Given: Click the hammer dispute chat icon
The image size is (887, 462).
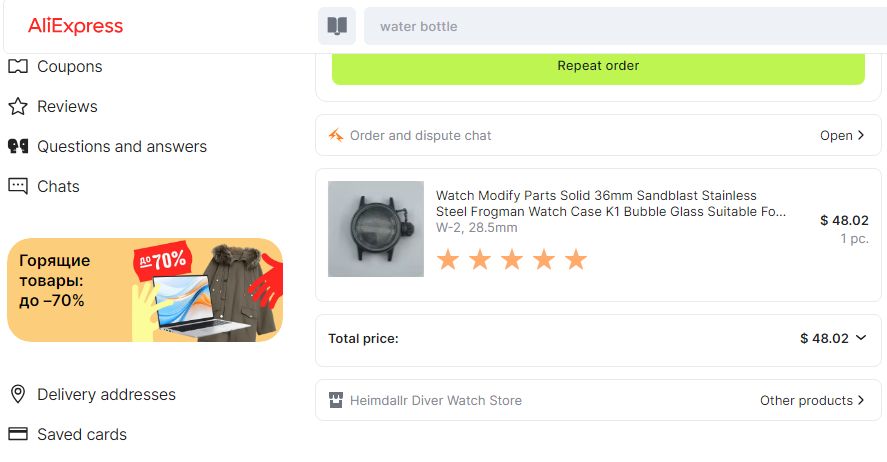Looking at the screenshot, I should [x=336, y=135].
